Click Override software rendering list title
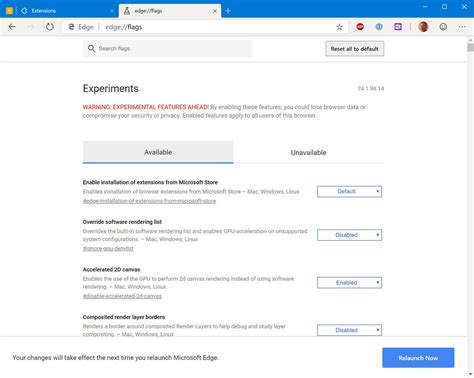The image size is (474, 378). click(122, 222)
